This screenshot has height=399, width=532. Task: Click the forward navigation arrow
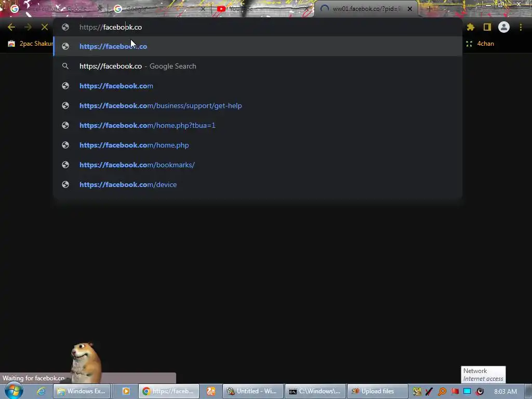click(28, 27)
